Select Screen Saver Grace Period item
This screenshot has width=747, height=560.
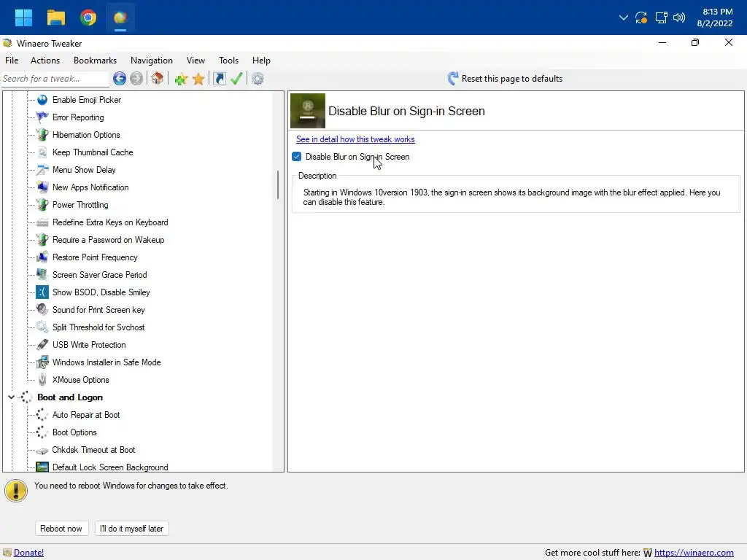[99, 275]
